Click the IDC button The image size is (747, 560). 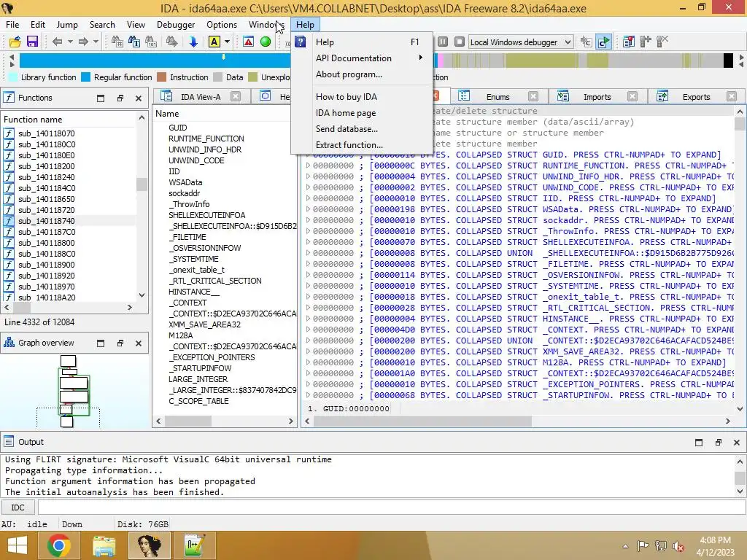tap(18, 507)
